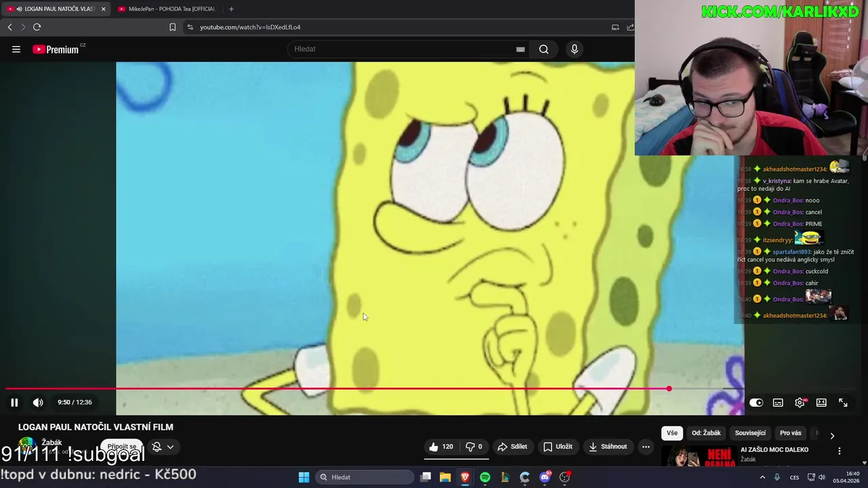Show hidden system tray icons chevron
Image resolution: width=868 pixels, height=488 pixels.
click(x=762, y=477)
